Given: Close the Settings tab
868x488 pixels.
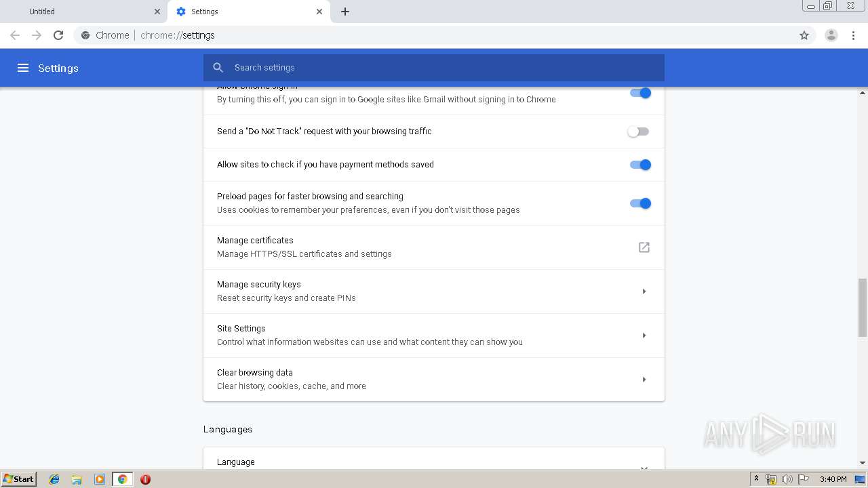Looking at the screenshot, I should (319, 12).
